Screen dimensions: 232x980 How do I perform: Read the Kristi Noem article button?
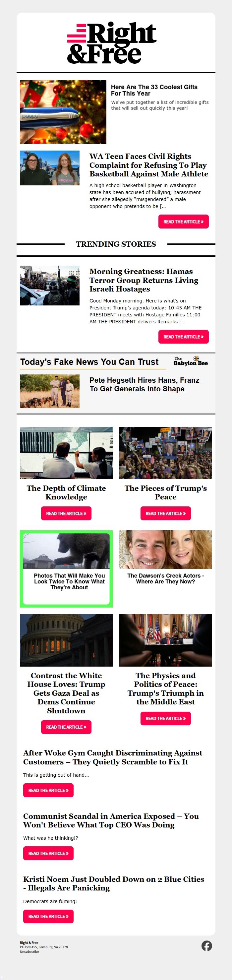click(x=48, y=916)
